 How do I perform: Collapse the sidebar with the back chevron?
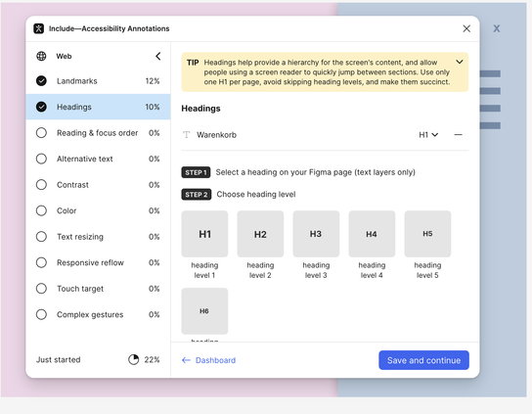(x=158, y=56)
